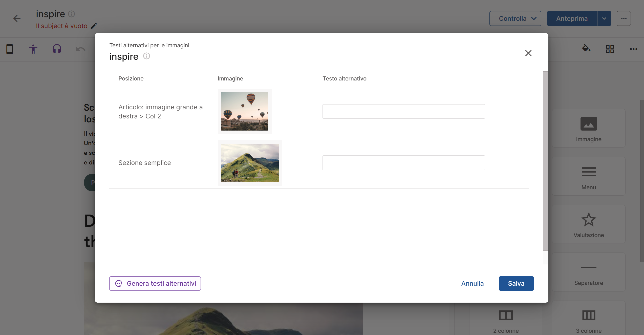This screenshot has height=335, width=644.
Task: Open top-right more options menu
Action: 624,18
